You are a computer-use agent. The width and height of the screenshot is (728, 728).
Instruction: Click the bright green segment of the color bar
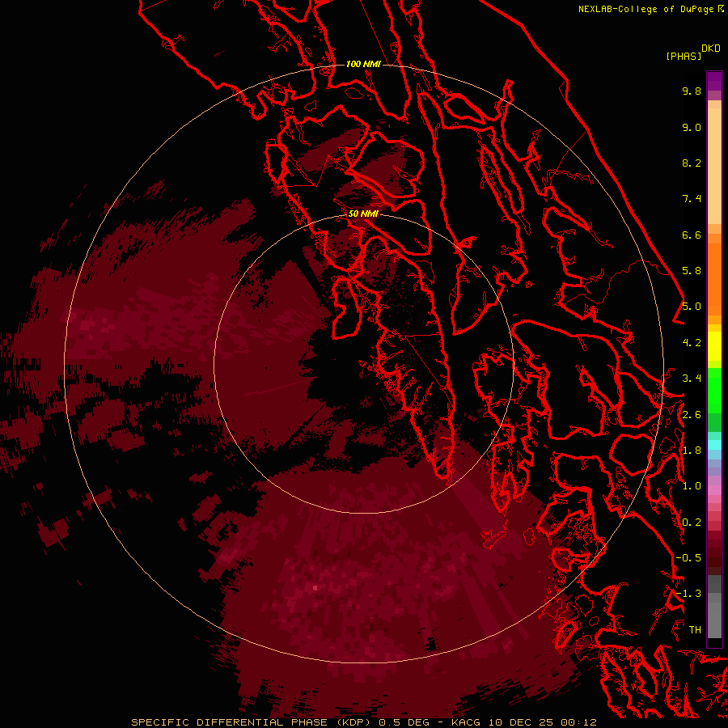(714, 392)
